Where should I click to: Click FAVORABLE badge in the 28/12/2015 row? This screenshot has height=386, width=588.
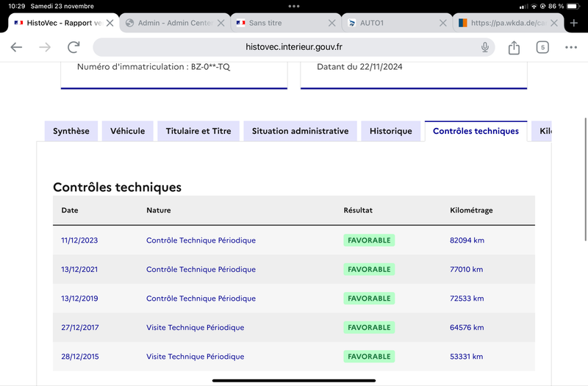[x=369, y=357]
